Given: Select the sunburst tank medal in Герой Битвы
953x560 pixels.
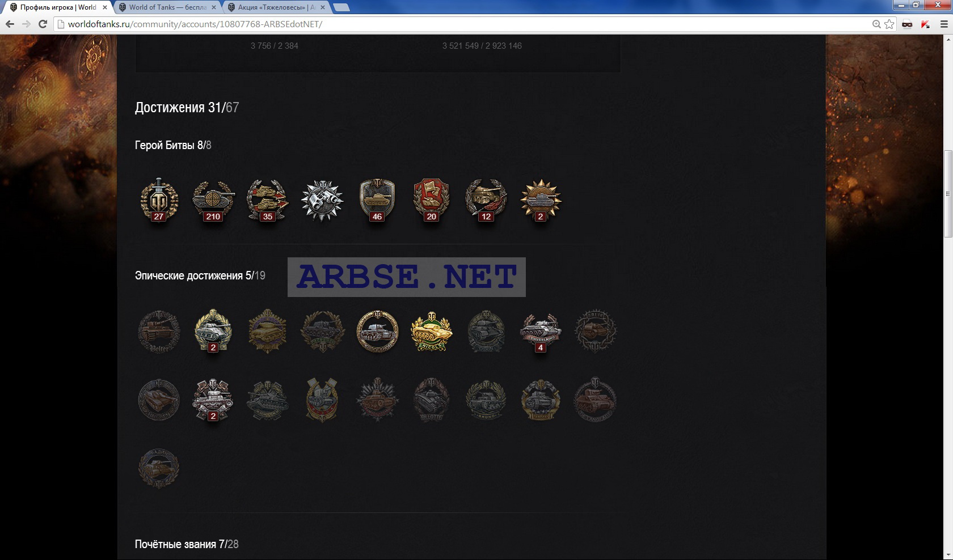Looking at the screenshot, I should [x=541, y=200].
